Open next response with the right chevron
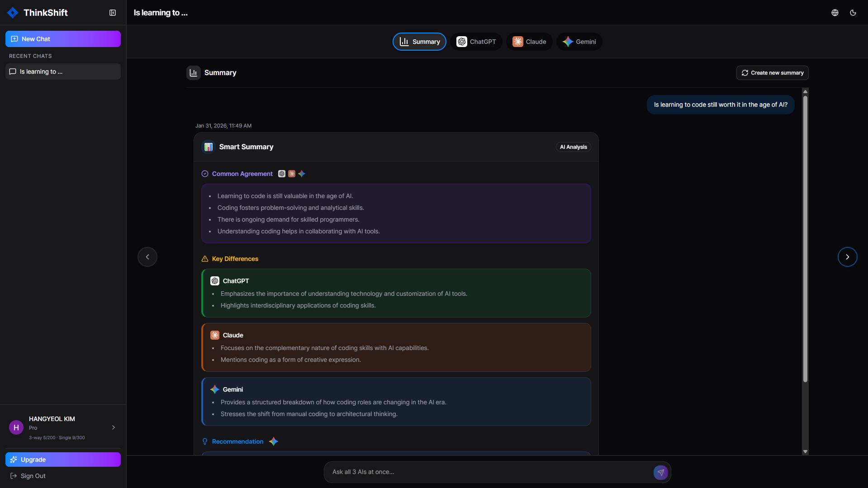Image resolution: width=868 pixels, height=488 pixels. (x=848, y=256)
